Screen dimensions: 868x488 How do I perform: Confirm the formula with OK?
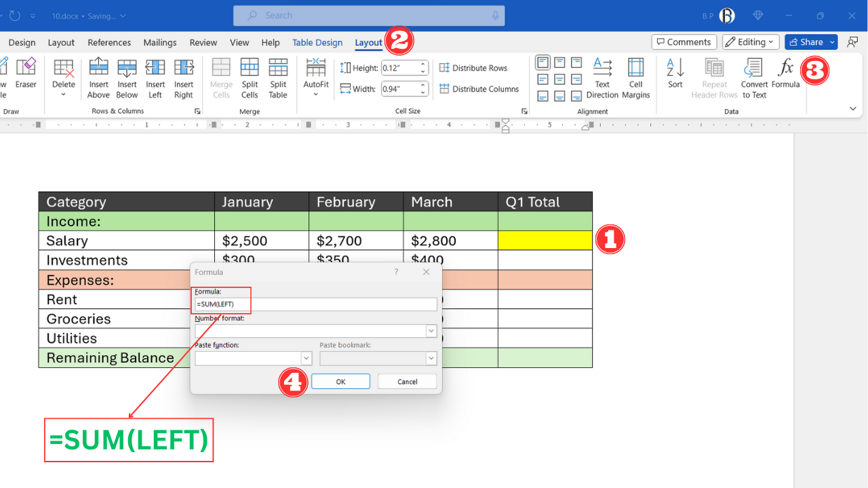(340, 381)
